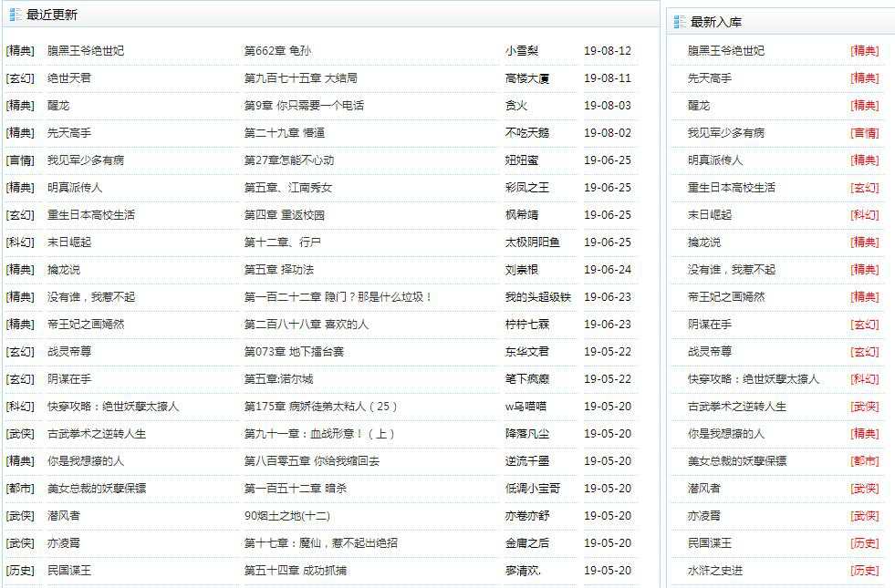The width and height of the screenshot is (895, 588).
Task: View author 妞妞蜜
Action: click(522, 160)
